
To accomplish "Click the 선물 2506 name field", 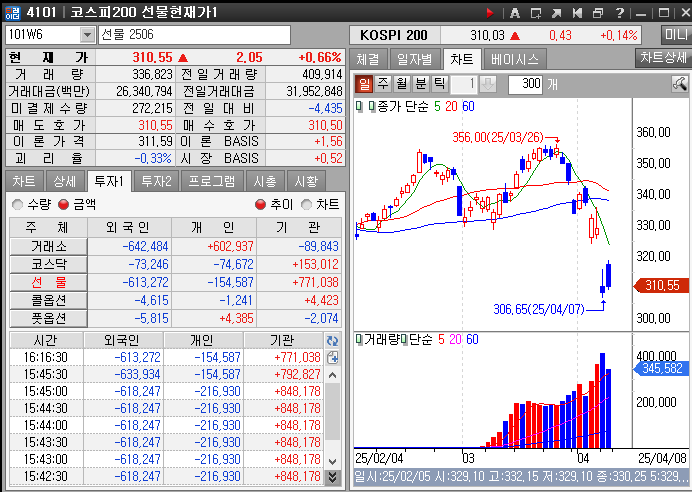I will [x=195, y=34].
